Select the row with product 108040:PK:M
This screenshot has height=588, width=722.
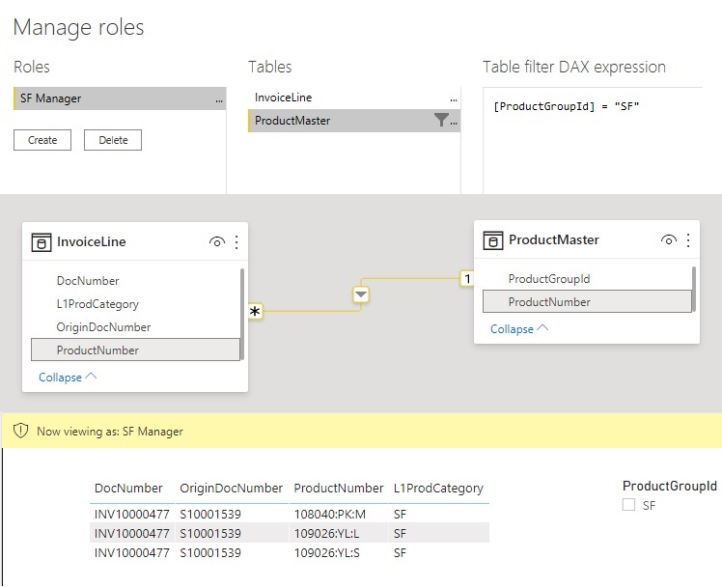click(290, 514)
